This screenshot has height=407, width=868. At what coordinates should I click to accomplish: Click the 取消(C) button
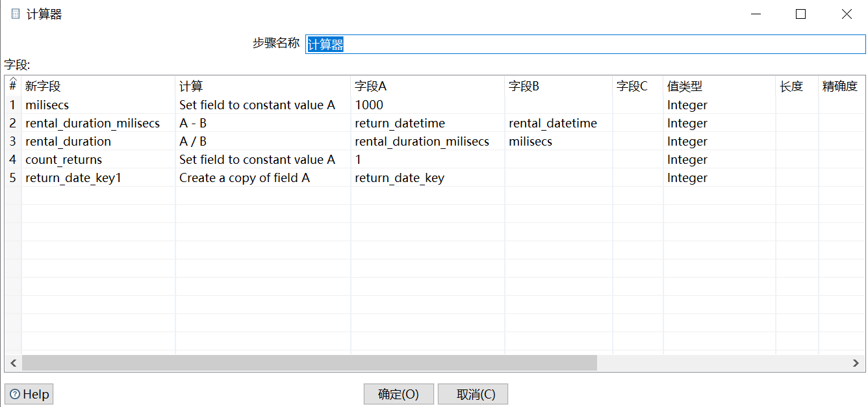[x=472, y=393]
